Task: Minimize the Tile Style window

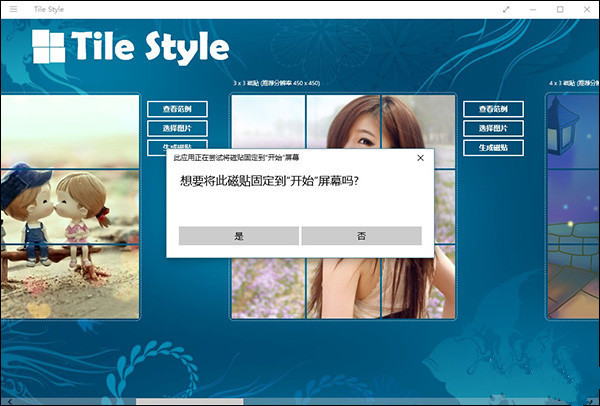Action: pyautogui.click(x=533, y=9)
